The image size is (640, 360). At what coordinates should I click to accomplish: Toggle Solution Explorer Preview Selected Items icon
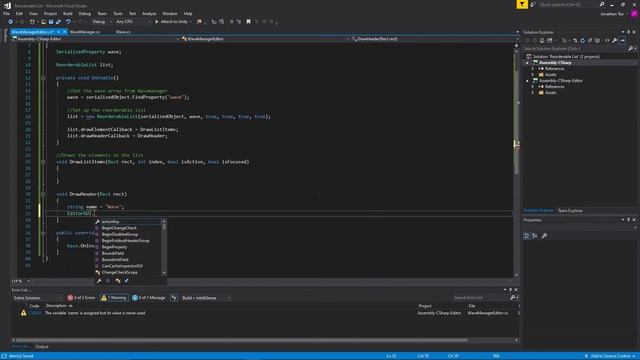click(622, 40)
